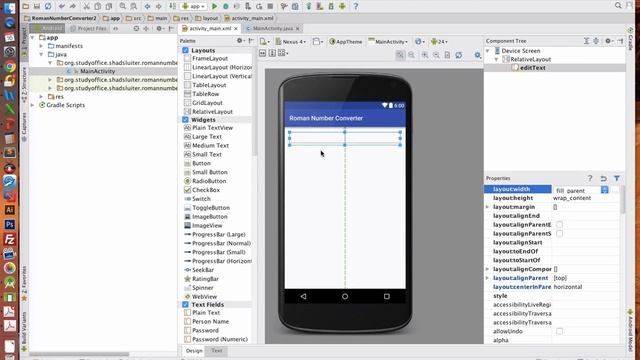Click the Paste icon in toolbar

(109, 6)
